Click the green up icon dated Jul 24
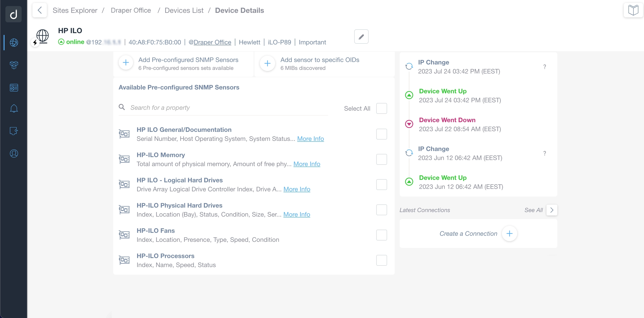Screen dimensions: 644x318 [x=409, y=95]
